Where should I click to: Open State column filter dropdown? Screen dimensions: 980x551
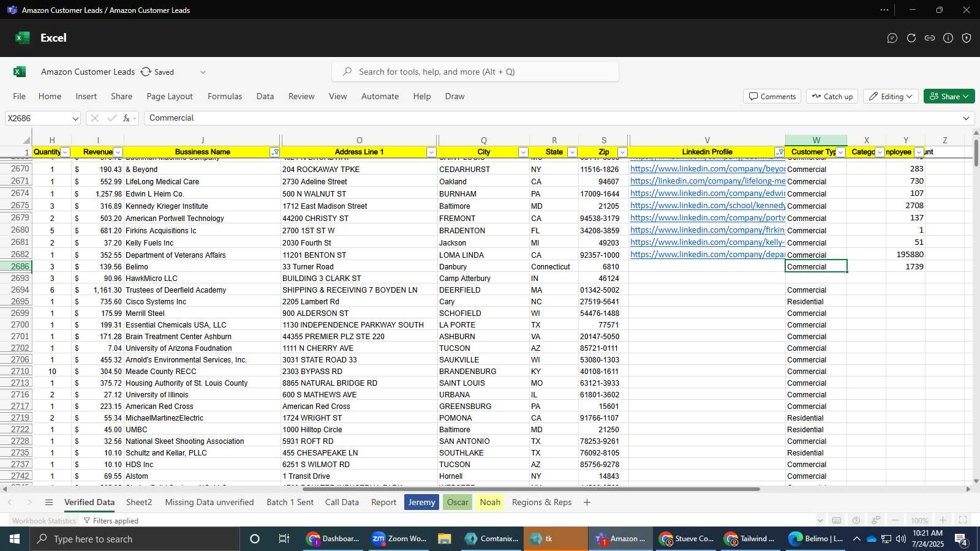click(x=572, y=152)
